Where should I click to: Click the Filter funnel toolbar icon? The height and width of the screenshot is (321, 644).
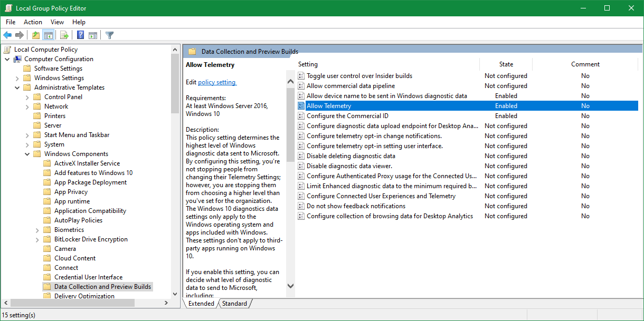pos(109,35)
